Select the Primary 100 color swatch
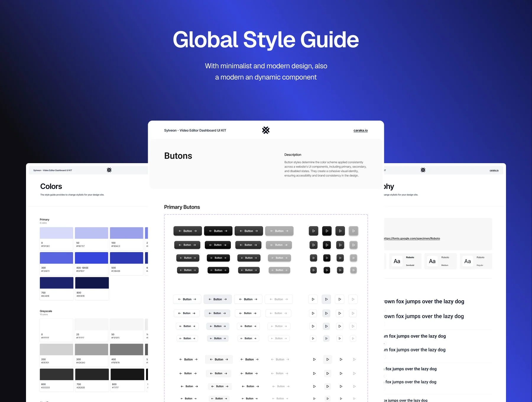This screenshot has width=532, height=402. [126, 239]
